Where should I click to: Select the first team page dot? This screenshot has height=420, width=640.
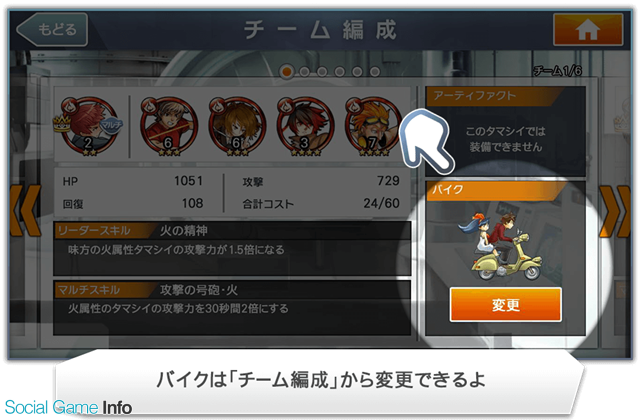(x=287, y=72)
